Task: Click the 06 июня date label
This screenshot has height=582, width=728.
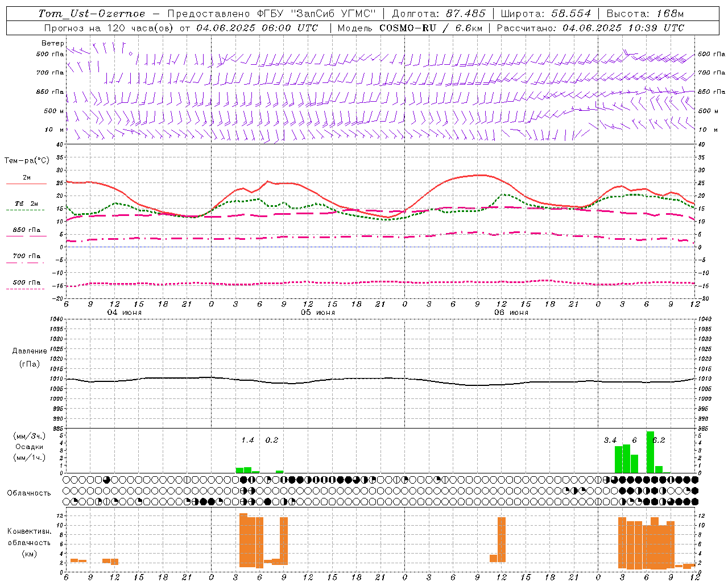Action: (511, 313)
